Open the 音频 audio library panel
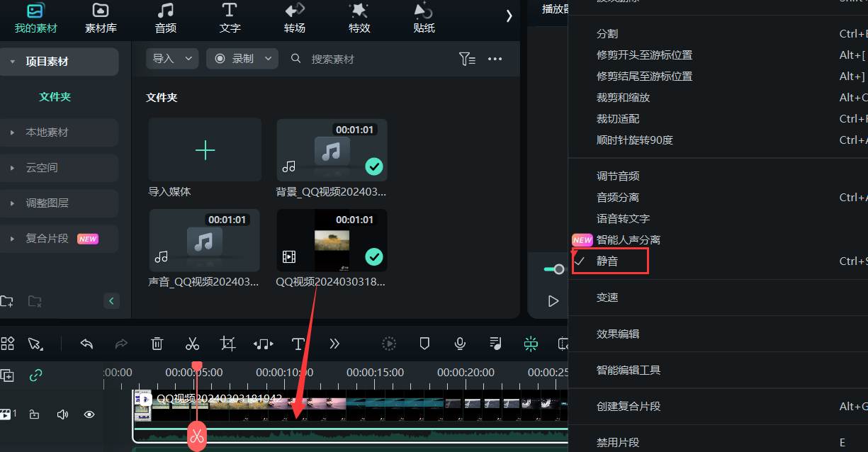 (x=165, y=19)
